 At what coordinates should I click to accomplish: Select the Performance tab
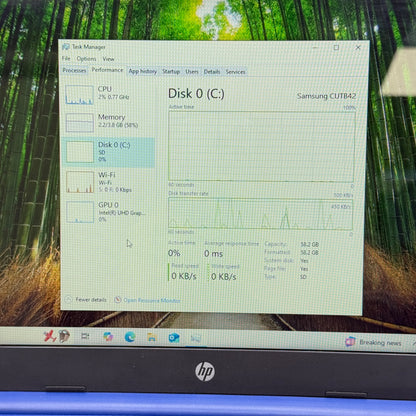click(107, 70)
